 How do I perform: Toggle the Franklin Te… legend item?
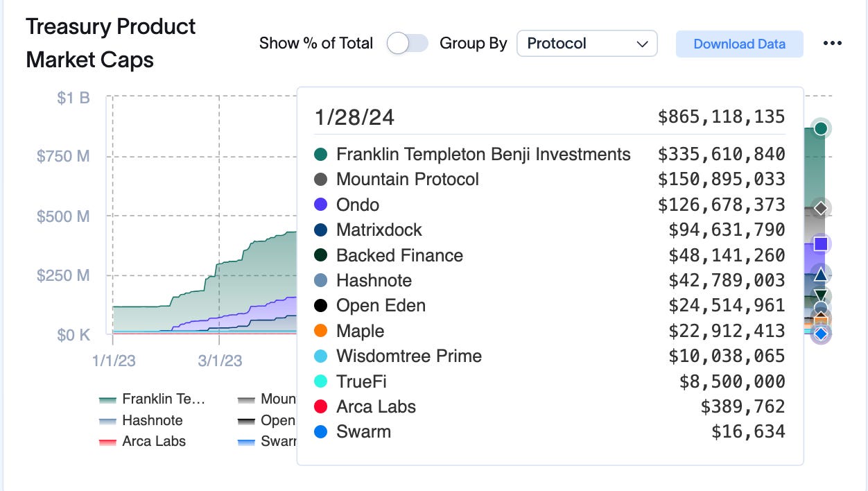point(153,399)
